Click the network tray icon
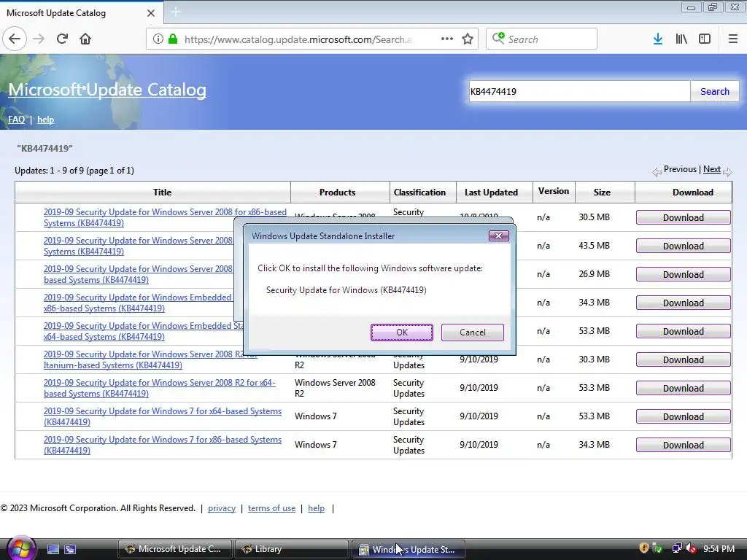 click(676, 548)
